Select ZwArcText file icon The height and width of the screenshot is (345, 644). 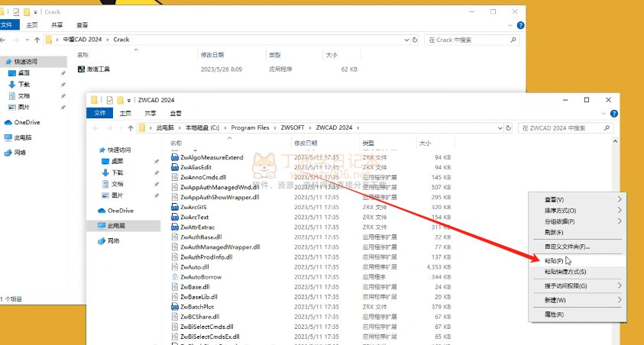[174, 217]
